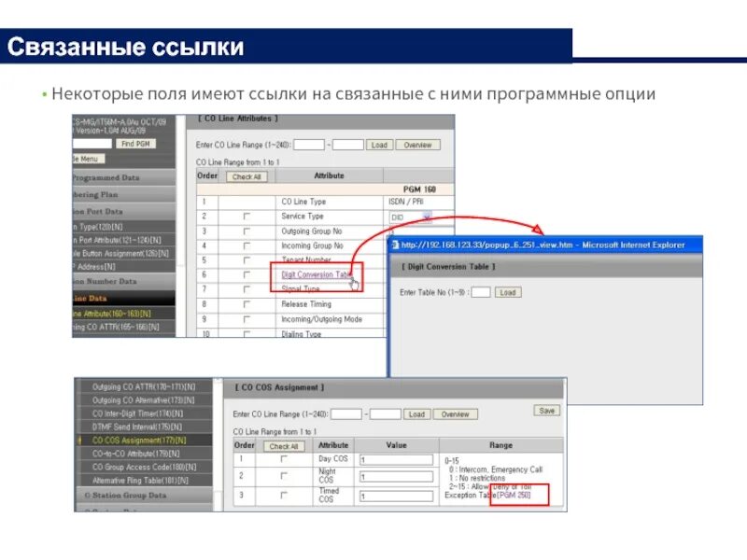Expand the Station Group Data section
Image resolution: width=747 pixels, height=560 pixels.
click(144, 496)
